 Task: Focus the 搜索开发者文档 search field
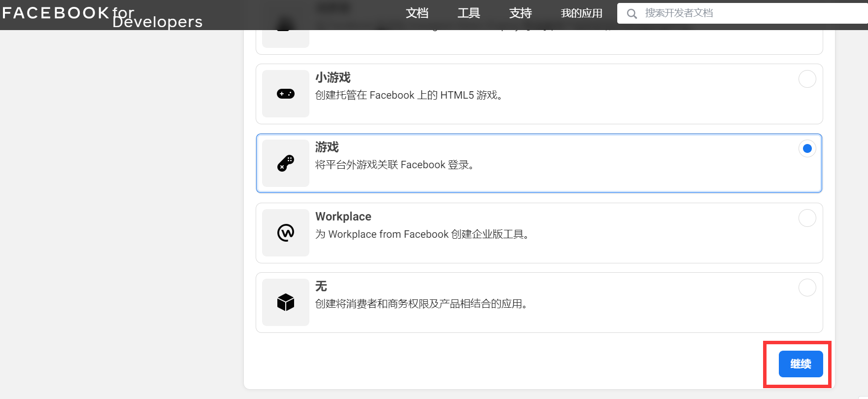tap(742, 13)
